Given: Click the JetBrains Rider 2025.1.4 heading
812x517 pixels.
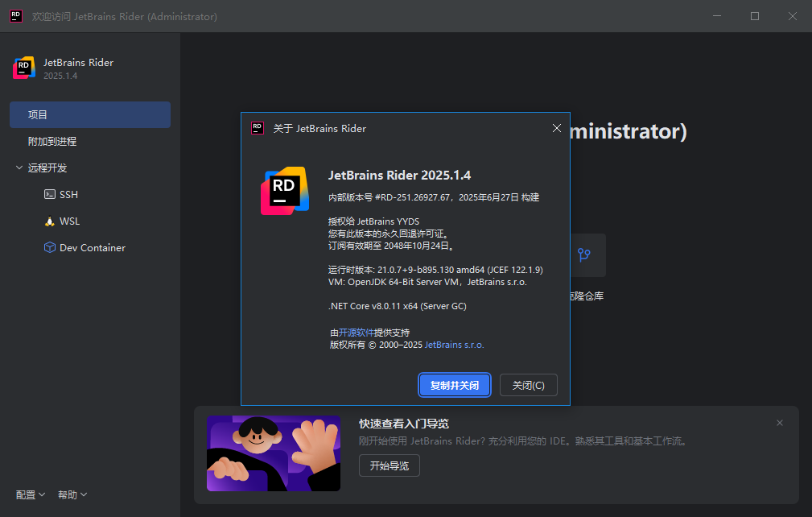Looking at the screenshot, I should coord(399,175).
